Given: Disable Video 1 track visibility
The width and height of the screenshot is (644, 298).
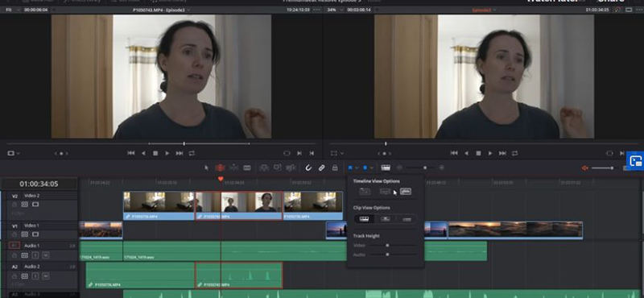Looking at the screenshot, I should (x=35, y=234).
